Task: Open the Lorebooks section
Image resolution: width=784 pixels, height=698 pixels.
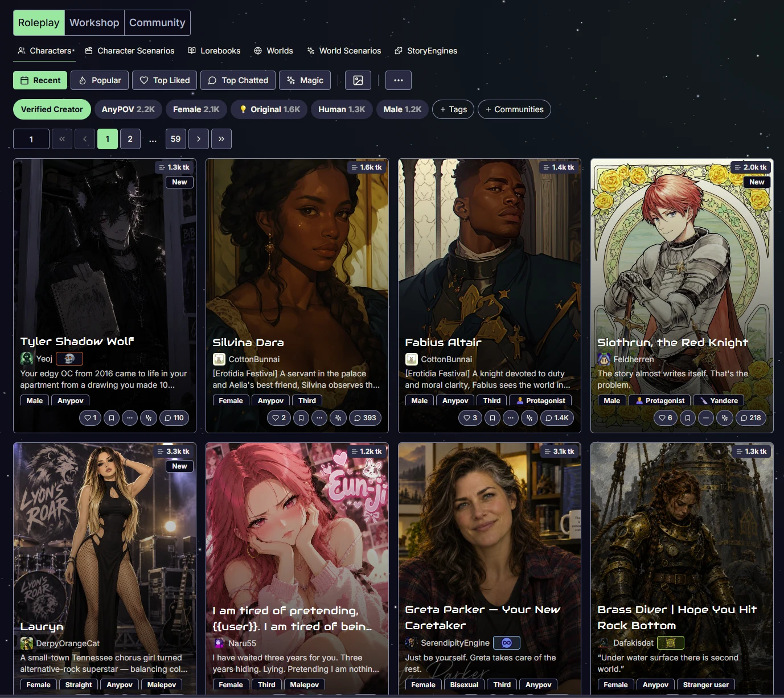Action: click(x=214, y=51)
